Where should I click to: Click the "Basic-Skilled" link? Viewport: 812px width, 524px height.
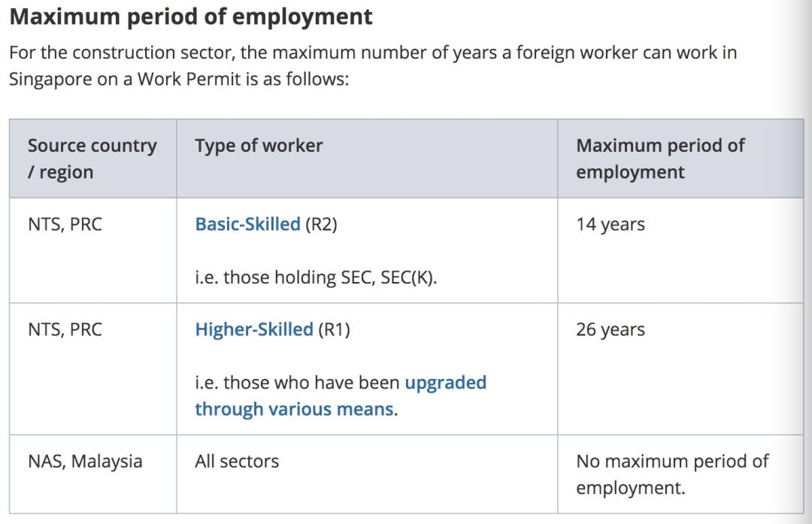coord(247,224)
